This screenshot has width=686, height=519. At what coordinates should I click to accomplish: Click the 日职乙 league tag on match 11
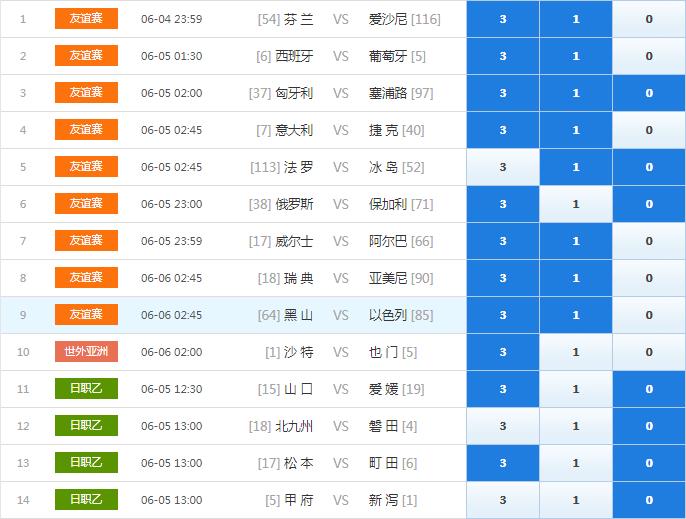click(x=86, y=389)
